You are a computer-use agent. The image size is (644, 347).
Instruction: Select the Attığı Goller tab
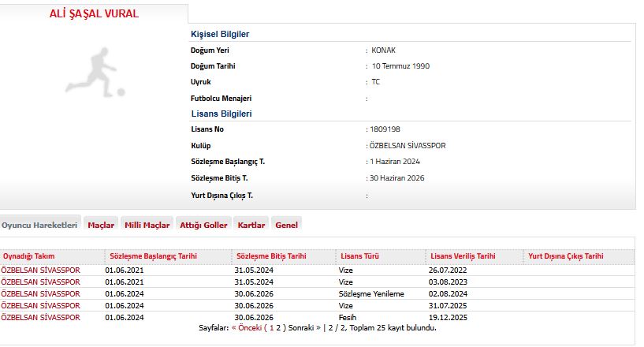point(203,225)
